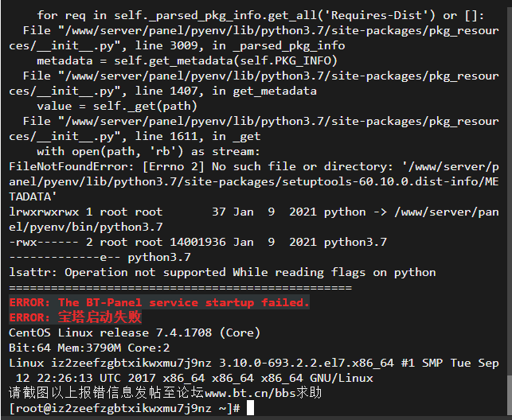Click the 'value = self._get(path)' code line

point(117,107)
